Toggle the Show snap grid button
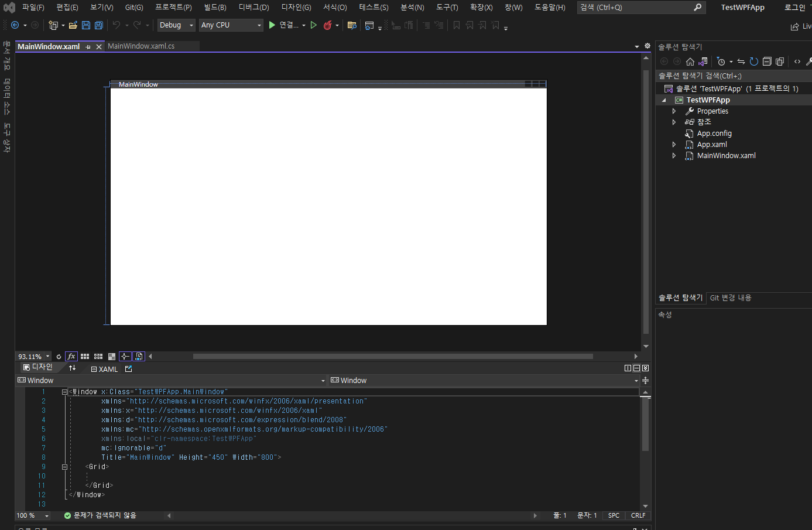 click(85, 356)
